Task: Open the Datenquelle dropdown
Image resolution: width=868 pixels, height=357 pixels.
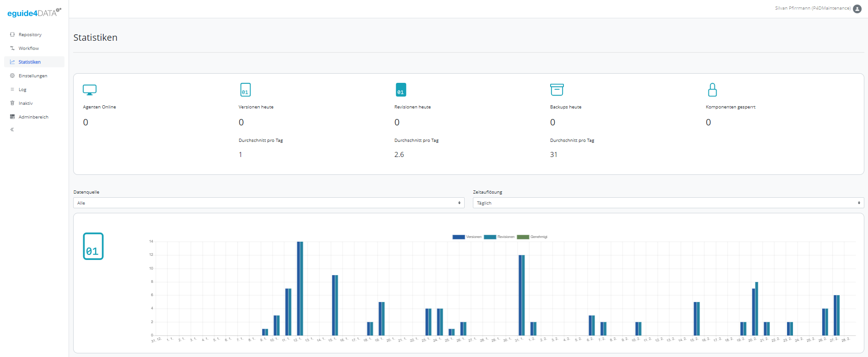Action: [x=268, y=203]
